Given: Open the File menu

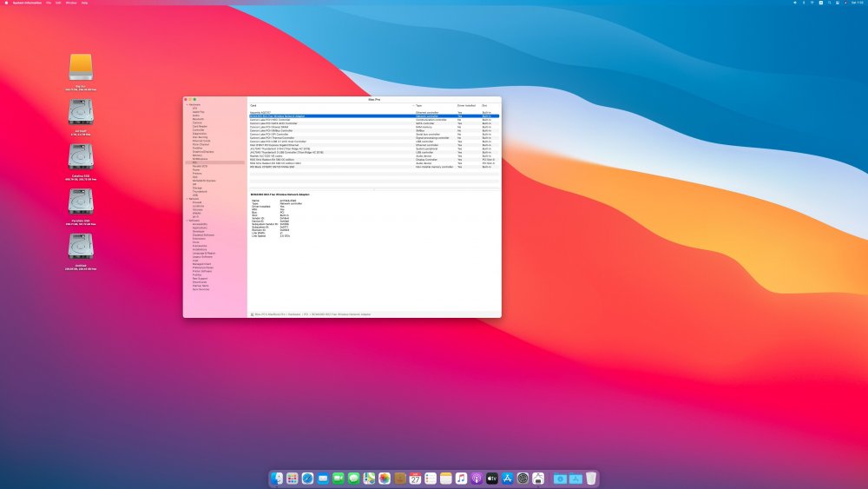Looking at the screenshot, I should point(49,3).
